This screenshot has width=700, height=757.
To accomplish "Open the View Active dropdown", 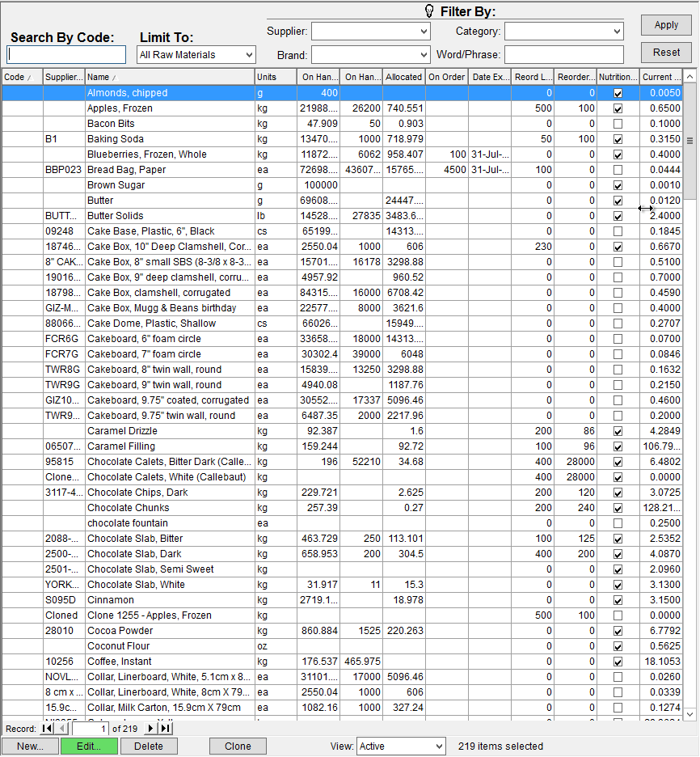I will [x=439, y=746].
